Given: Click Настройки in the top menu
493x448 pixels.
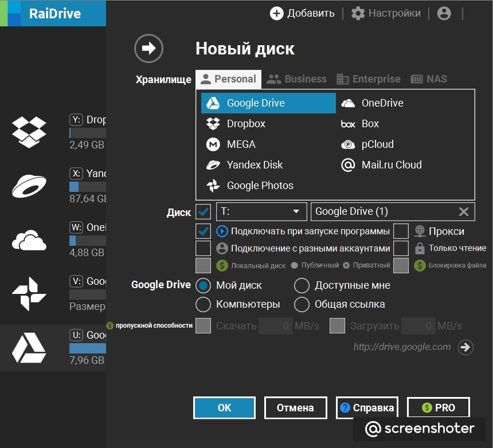Looking at the screenshot, I should [394, 13].
